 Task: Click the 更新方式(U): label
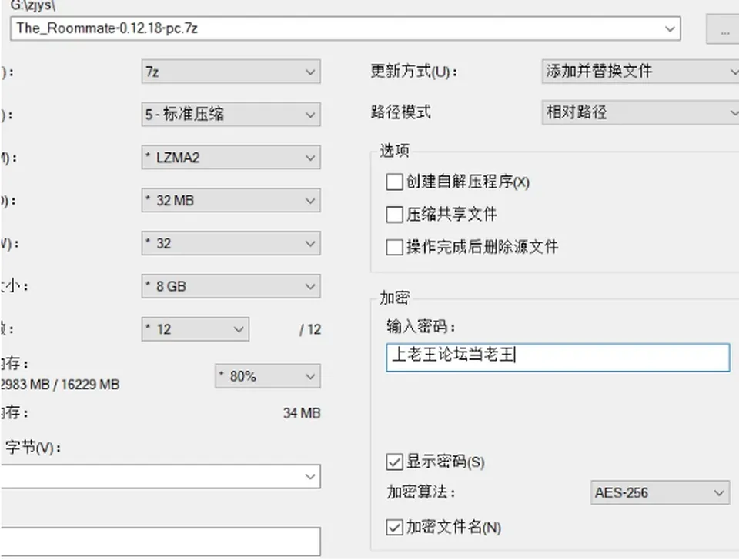pos(414,72)
